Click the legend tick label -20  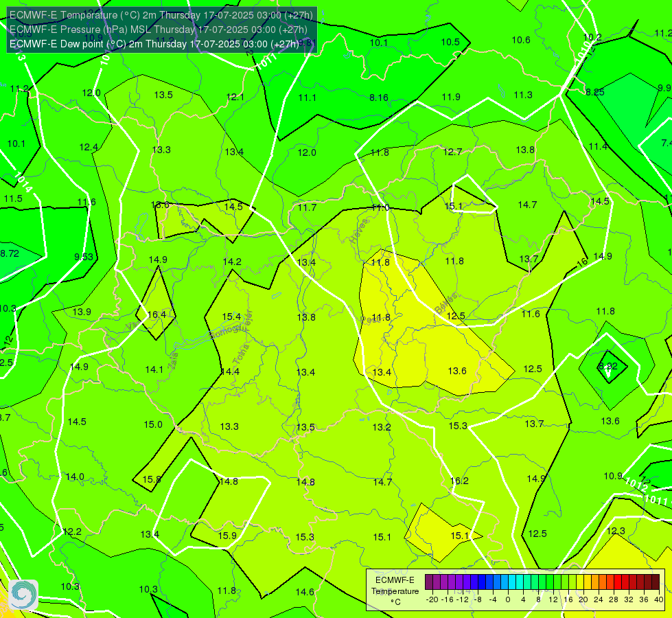tap(432, 599)
